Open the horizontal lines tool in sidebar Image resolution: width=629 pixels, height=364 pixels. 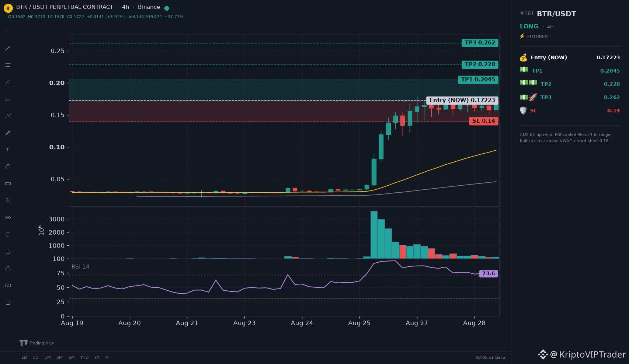pyautogui.click(x=8, y=65)
